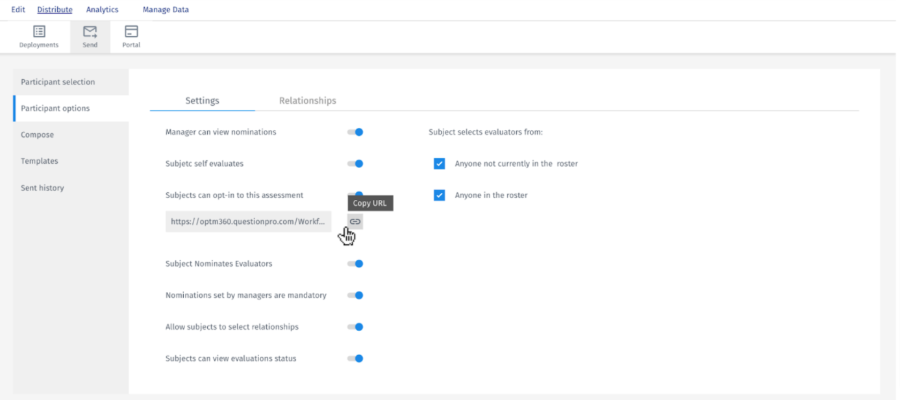The width and height of the screenshot is (900, 400).
Task: Toggle Manager can view nominations switch
Action: tap(355, 132)
